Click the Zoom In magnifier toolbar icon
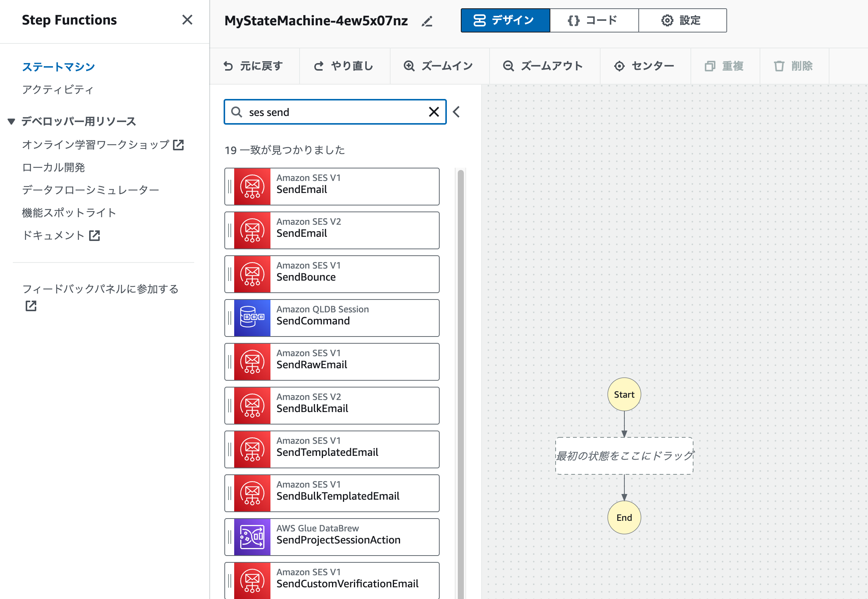 click(x=409, y=66)
